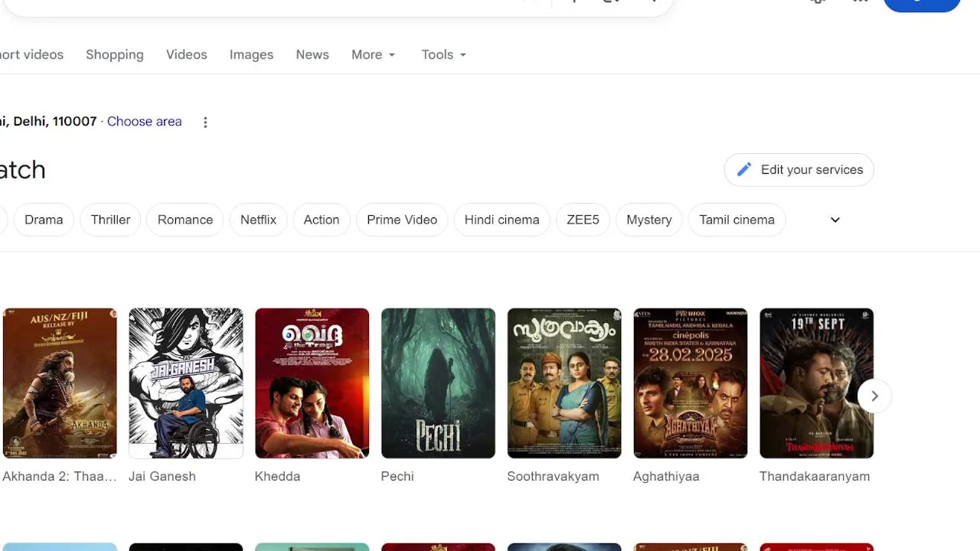This screenshot has height=551, width=980.
Task: Select the ZEE5 filter chip
Action: pyautogui.click(x=583, y=220)
